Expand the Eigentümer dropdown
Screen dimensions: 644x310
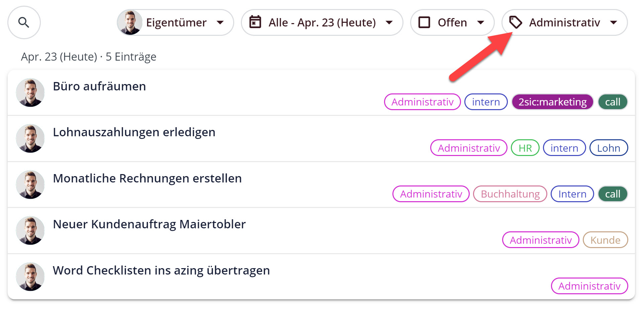[x=220, y=22]
